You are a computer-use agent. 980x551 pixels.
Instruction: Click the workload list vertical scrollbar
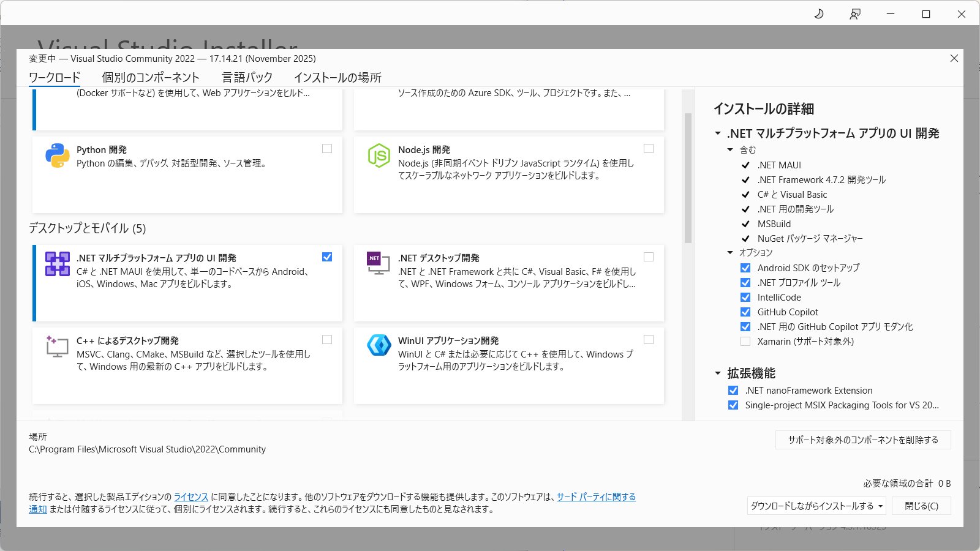click(x=688, y=178)
